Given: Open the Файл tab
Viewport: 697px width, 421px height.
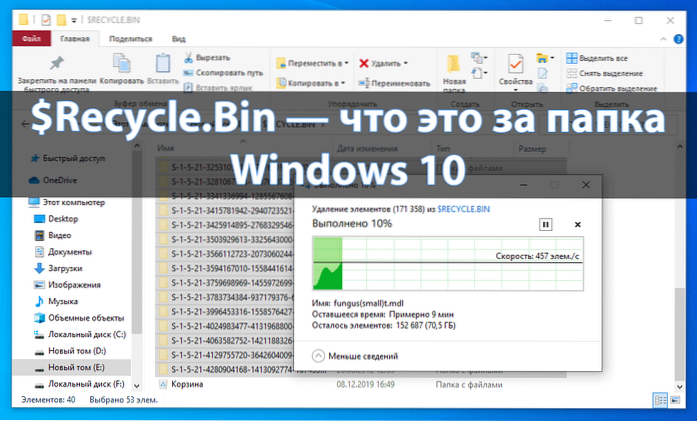Looking at the screenshot, I should pos(31,39).
